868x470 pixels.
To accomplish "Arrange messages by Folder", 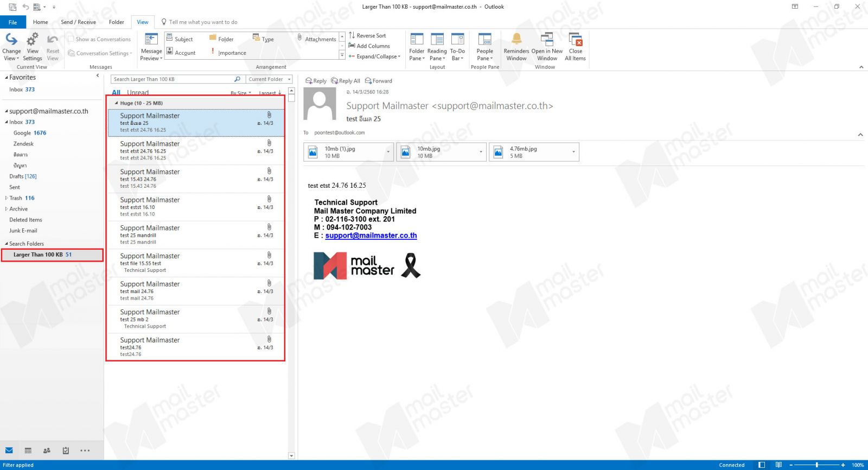I will click(x=221, y=39).
